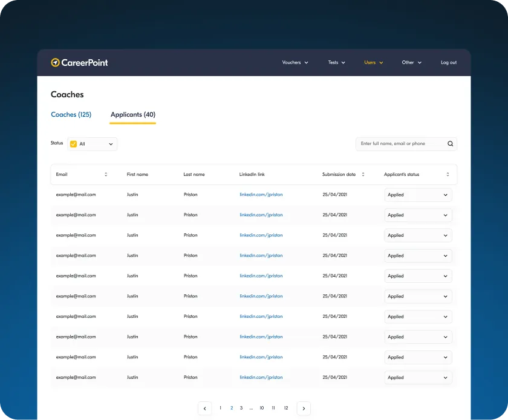Open the first row's linkedin.com/jpriston link
Viewport: 508px width, 420px height.
coord(261,195)
